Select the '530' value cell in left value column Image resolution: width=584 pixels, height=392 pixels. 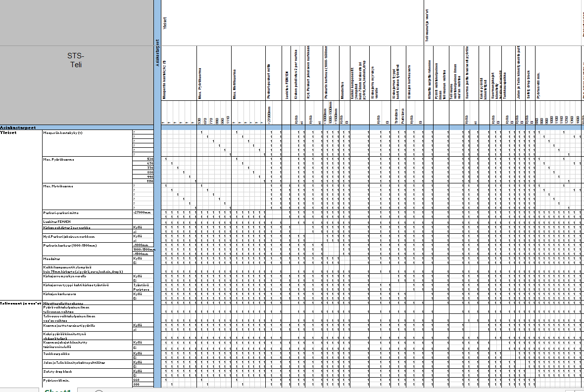point(143,159)
